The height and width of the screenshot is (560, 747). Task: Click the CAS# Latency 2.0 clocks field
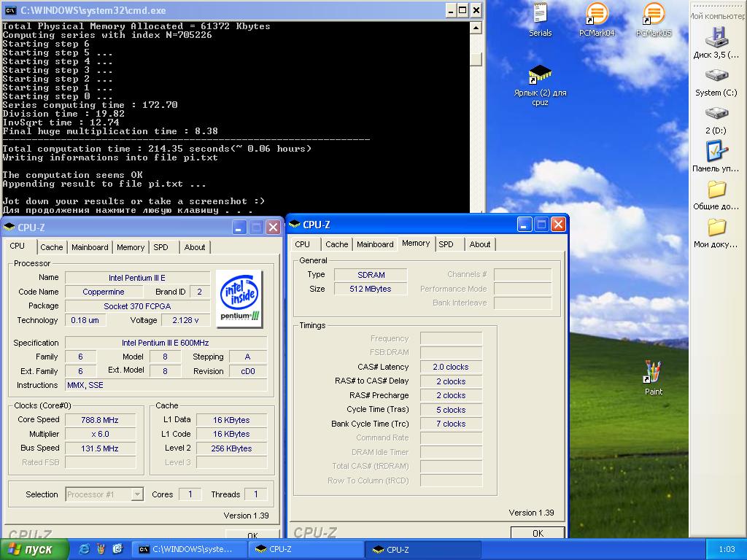[451, 367]
